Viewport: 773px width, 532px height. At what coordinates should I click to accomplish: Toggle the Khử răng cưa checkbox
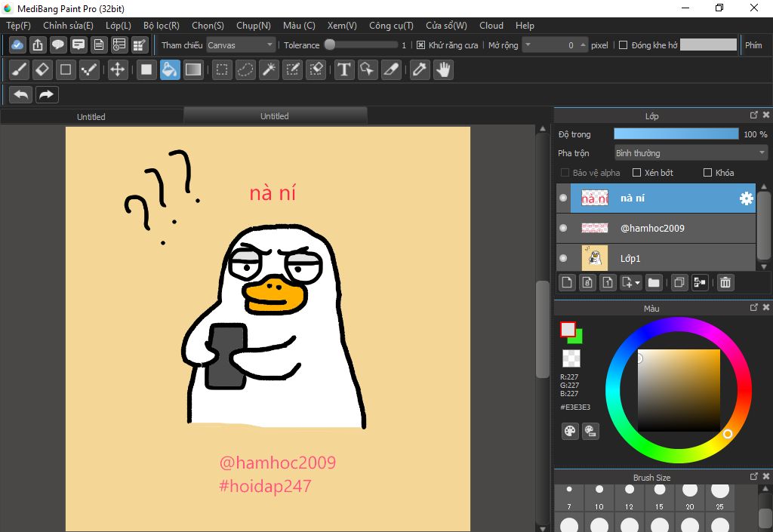click(x=420, y=45)
